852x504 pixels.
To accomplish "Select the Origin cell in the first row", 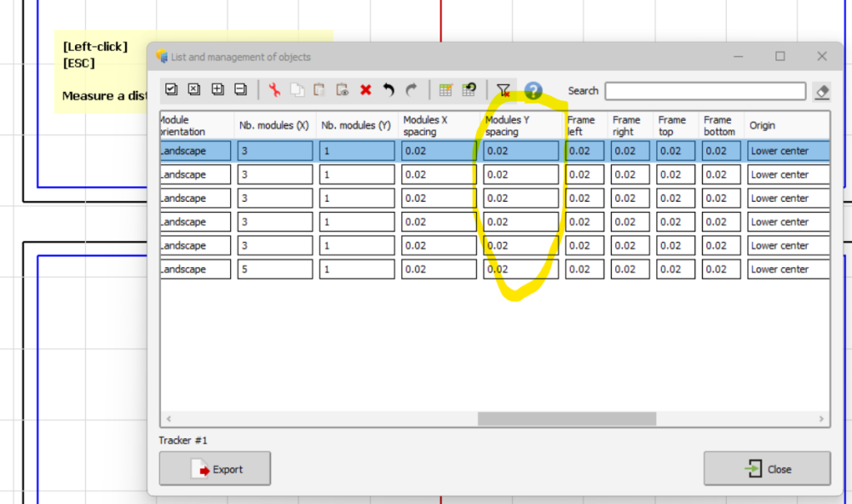I will coord(788,151).
